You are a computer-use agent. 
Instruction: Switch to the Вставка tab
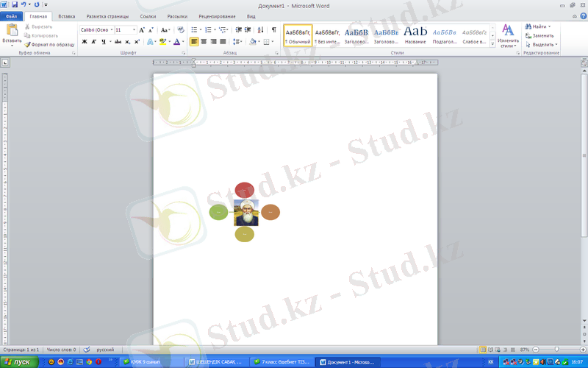coord(66,15)
